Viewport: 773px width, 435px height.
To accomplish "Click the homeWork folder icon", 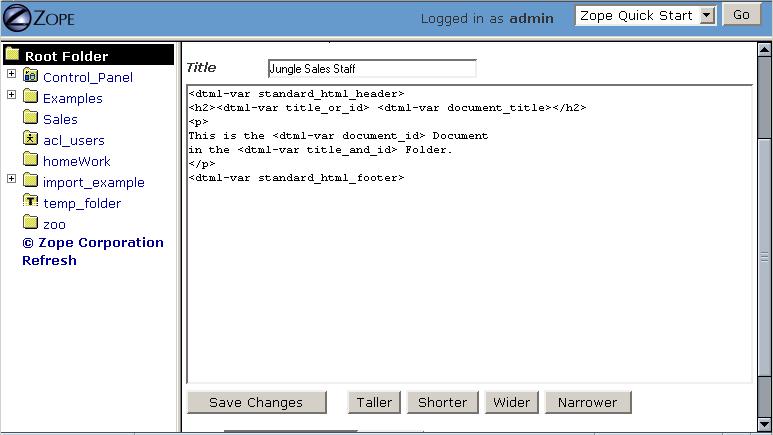I will click(31, 160).
